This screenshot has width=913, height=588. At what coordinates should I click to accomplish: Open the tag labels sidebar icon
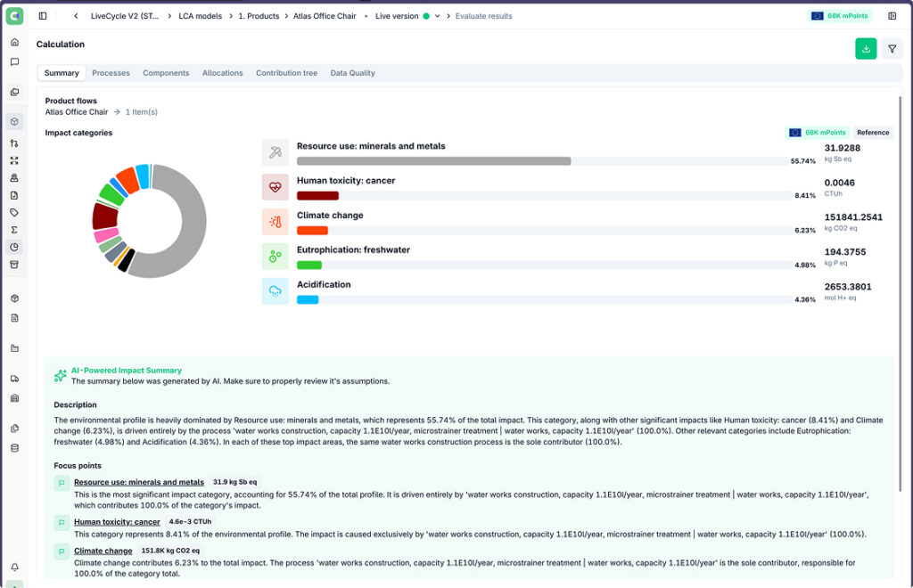14,212
